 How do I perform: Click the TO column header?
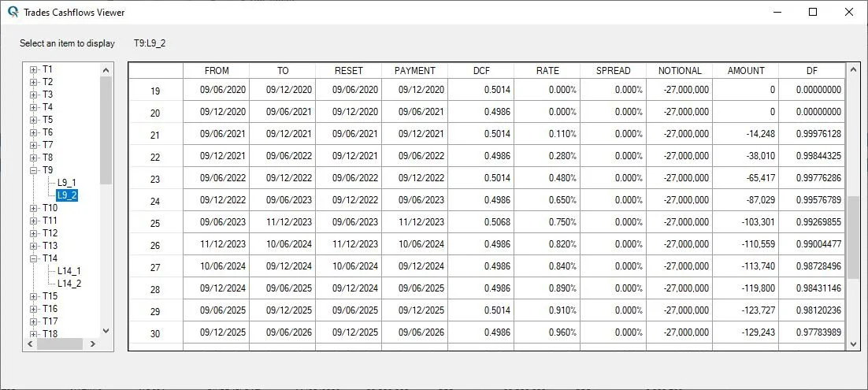[283, 71]
